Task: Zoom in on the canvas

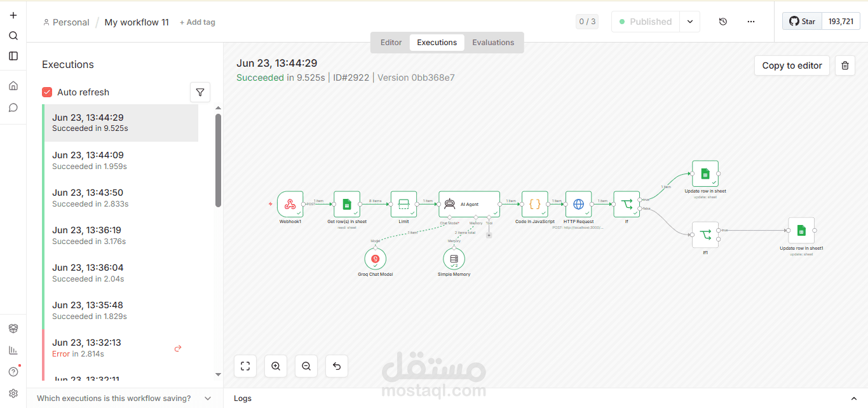Action: tap(276, 366)
